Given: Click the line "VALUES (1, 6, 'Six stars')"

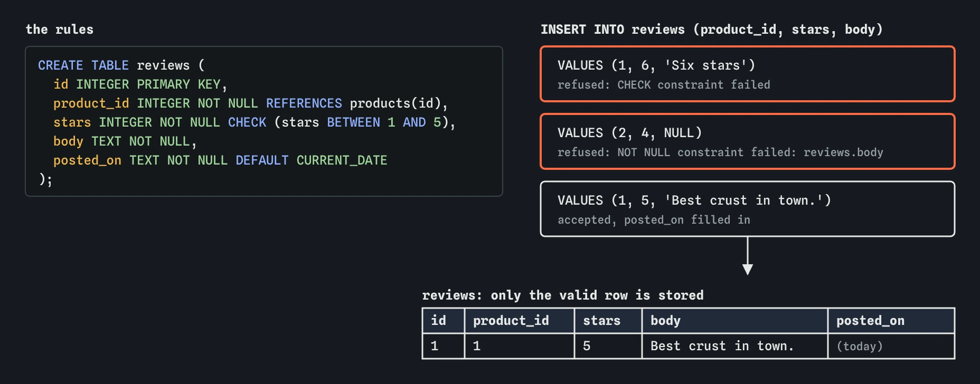Looking at the screenshot, I should pos(656,65).
